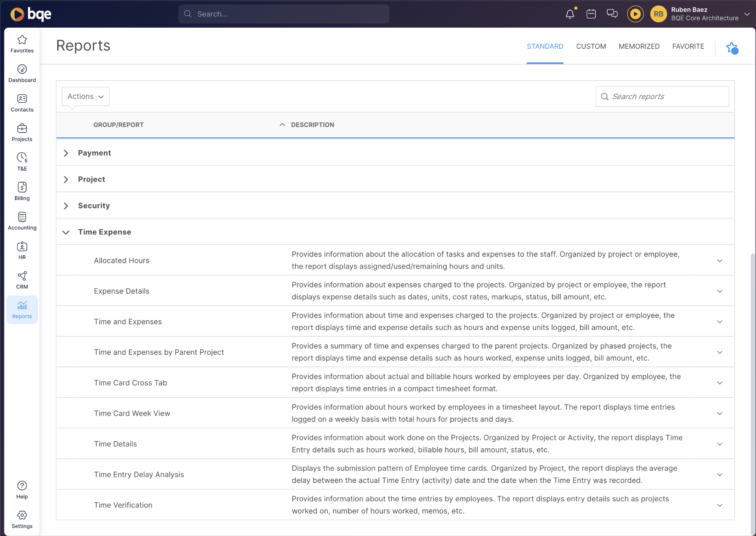This screenshot has width=756, height=536.
Task: Open user profile menu chevron
Action: (747, 14)
